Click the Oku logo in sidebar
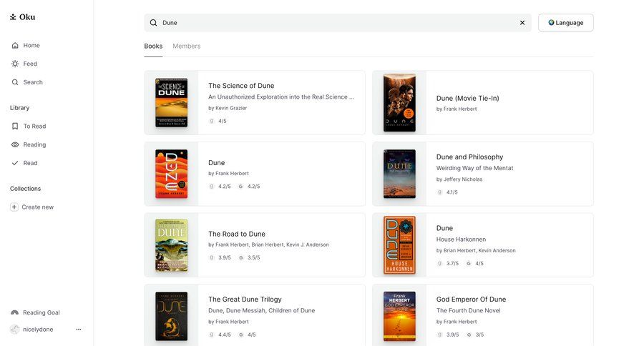The image size is (644, 346). [22, 16]
